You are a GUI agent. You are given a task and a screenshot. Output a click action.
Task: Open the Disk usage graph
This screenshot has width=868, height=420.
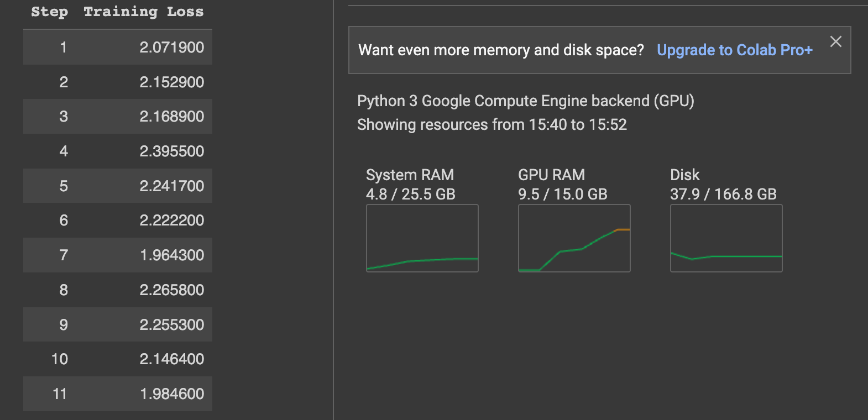[x=726, y=238]
